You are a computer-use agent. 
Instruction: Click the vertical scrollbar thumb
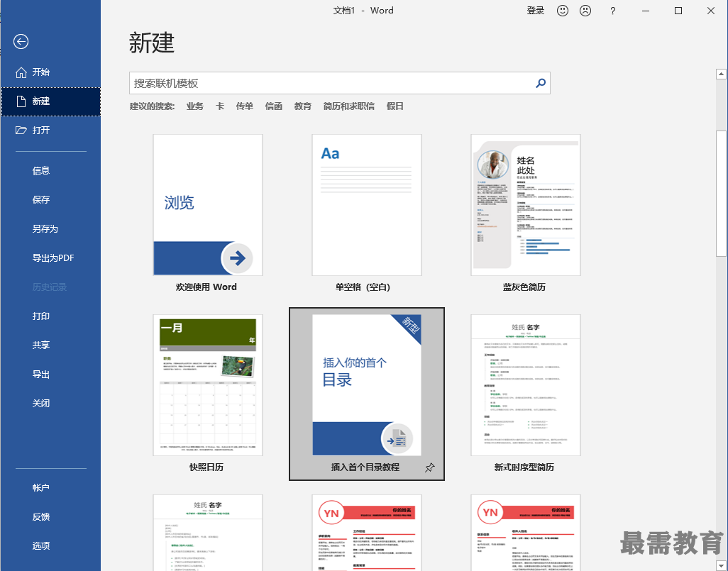pos(721,193)
